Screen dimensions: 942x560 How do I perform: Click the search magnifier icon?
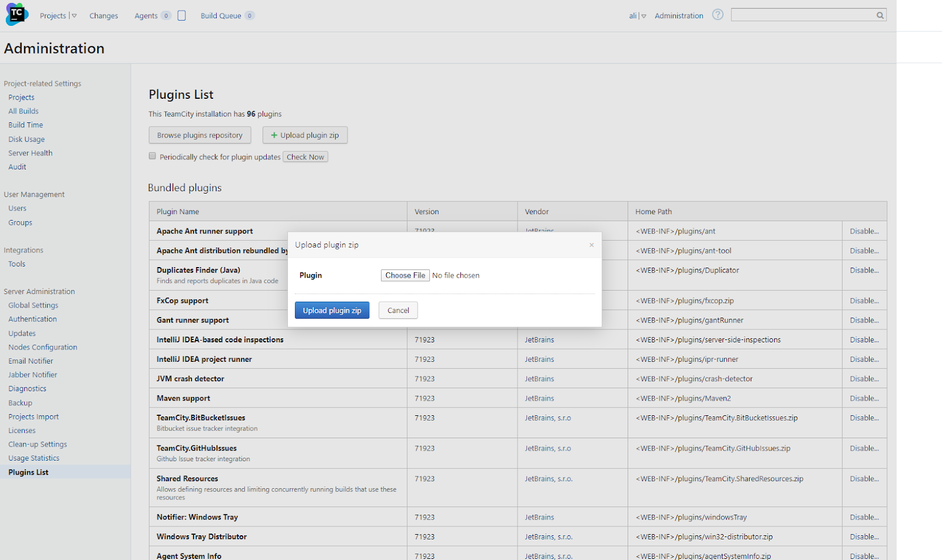[879, 15]
